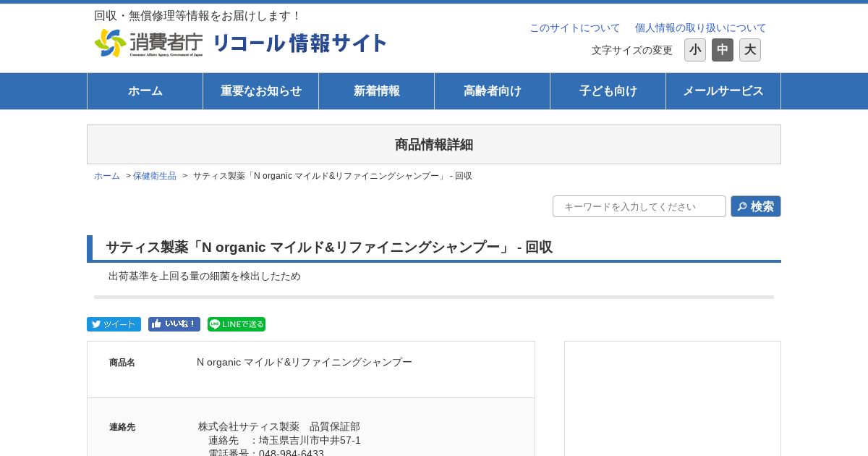Open the 個人情報の取り扱いについて link

[700, 28]
